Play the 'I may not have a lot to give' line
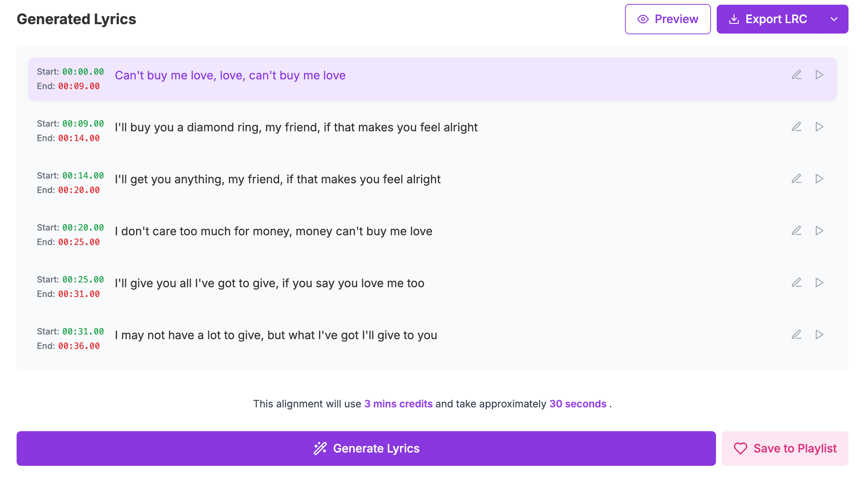 (819, 334)
